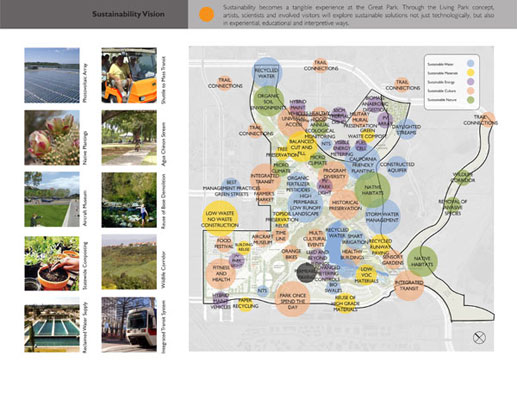This screenshot has width=517, height=400.
Task: Open the Integrated Transit System tram photo
Action: (x=129, y=325)
